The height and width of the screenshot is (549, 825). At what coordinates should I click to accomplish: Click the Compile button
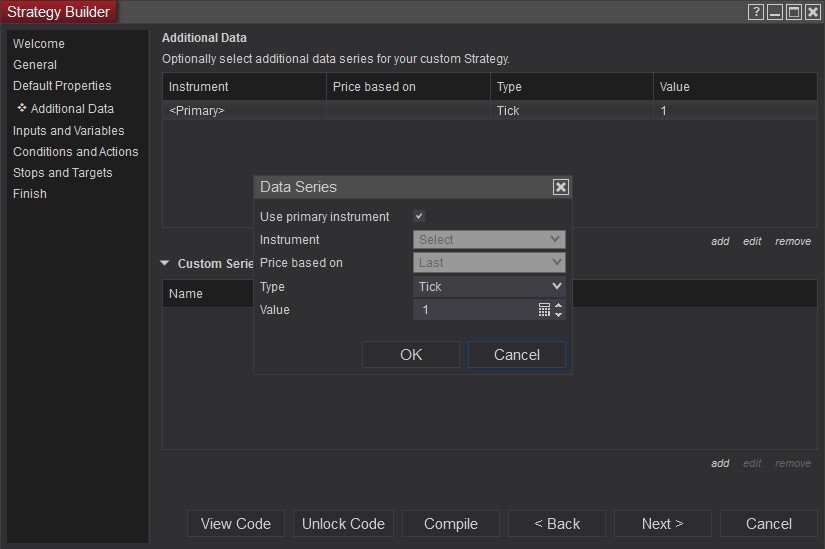[x=451, y=524]
